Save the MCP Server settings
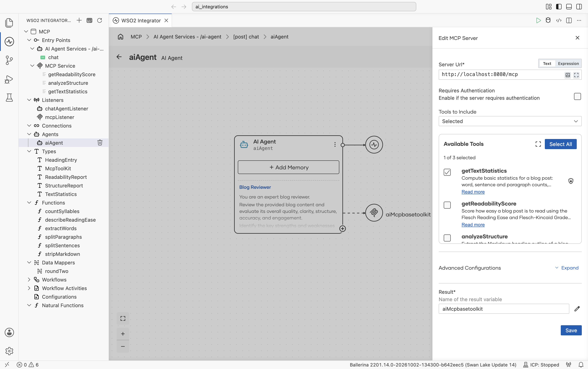 tap(571, 331)
